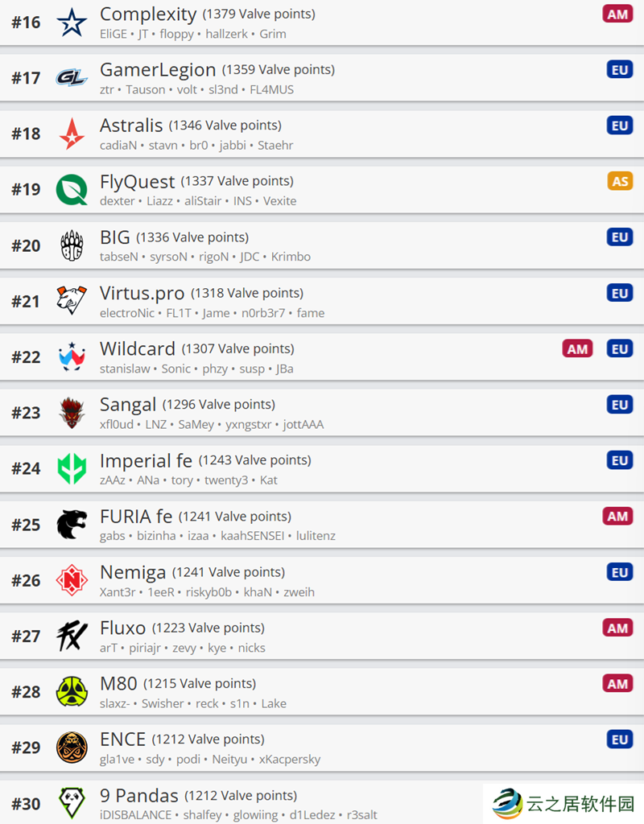Select the EU region badge on Sangal
The image size is (644, 824).
click(620, 405)
